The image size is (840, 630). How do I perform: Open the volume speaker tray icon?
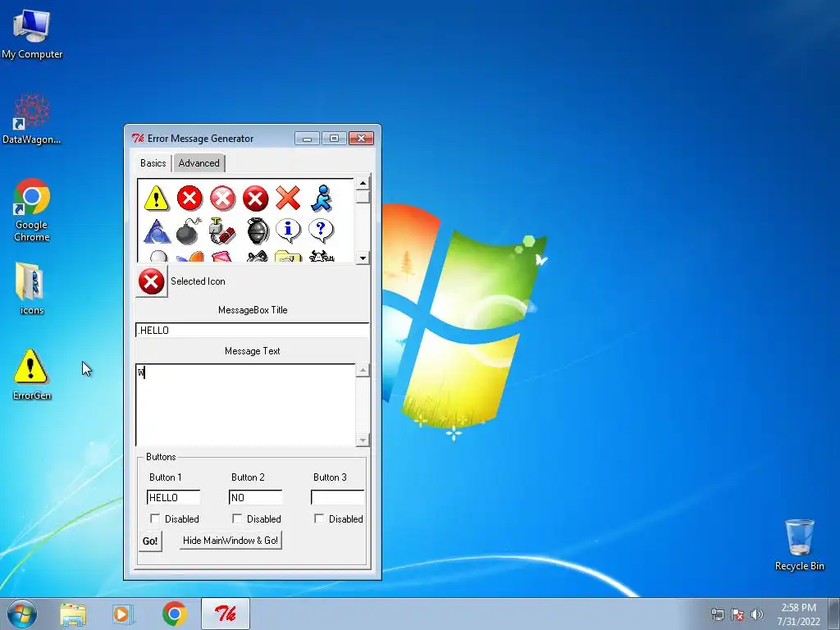(757, 614)
